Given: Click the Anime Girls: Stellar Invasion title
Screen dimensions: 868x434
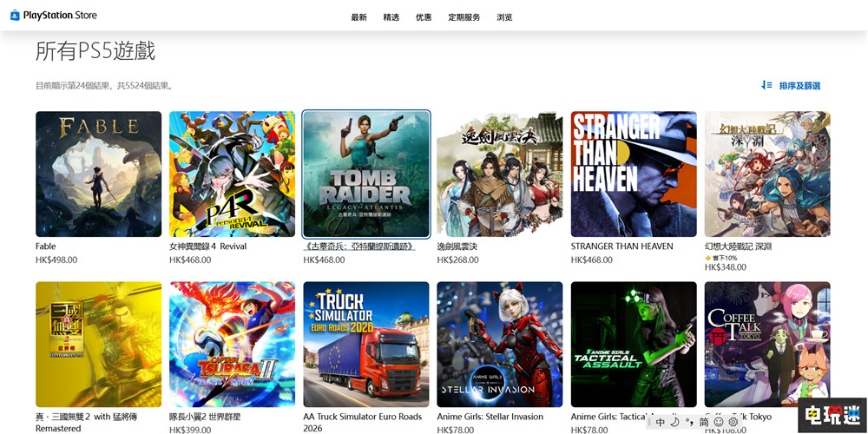Looking at the screenshot, I should click(490, 417).
